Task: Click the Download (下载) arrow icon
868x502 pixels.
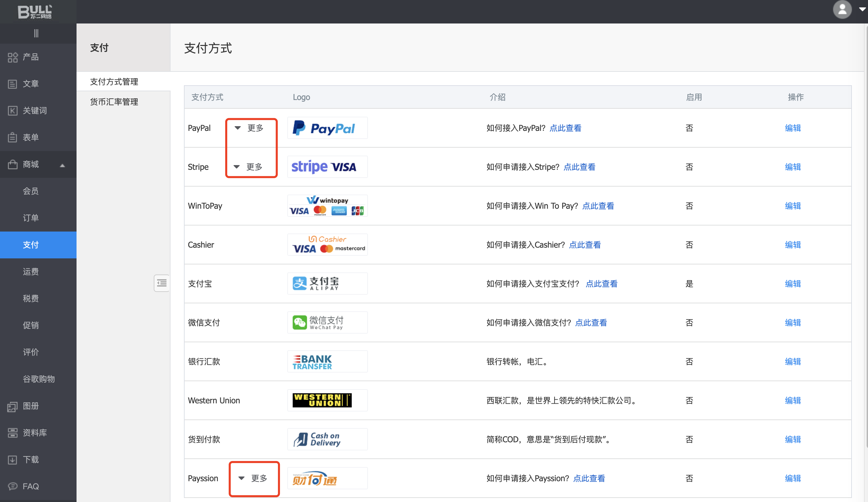Action: tap(13, 460)
